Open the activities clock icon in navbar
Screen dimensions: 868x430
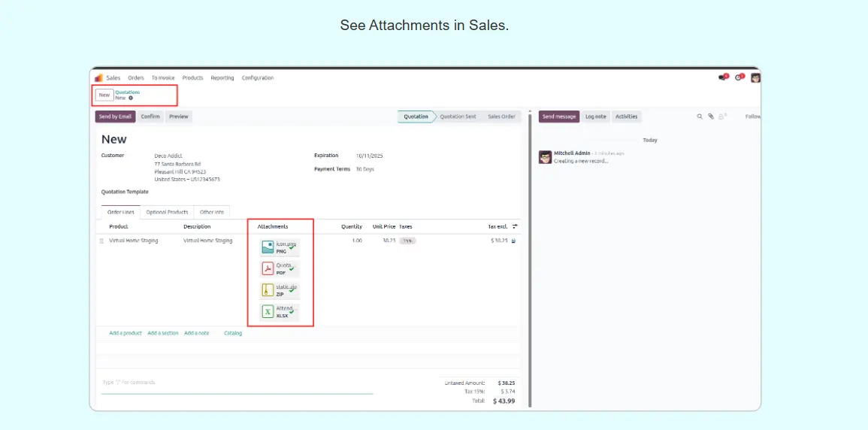739,77
